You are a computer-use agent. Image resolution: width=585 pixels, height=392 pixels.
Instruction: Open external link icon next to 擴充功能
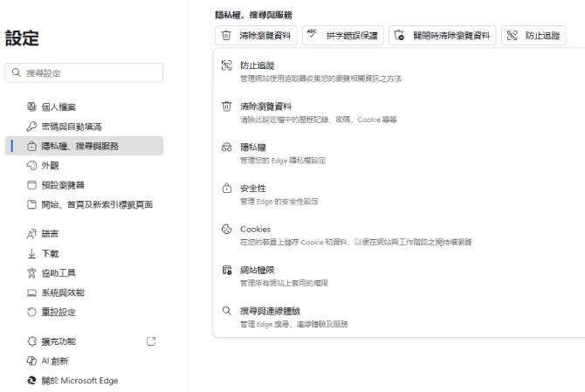pyautogui.click(x=151, y=341)
